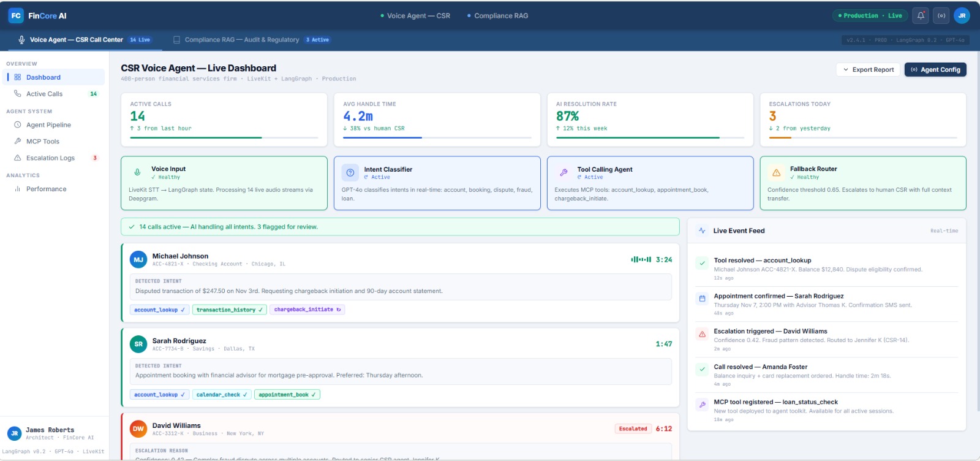Click the green check icon for Tool resolved event
The image size is (980, 461).
(702, 263)
